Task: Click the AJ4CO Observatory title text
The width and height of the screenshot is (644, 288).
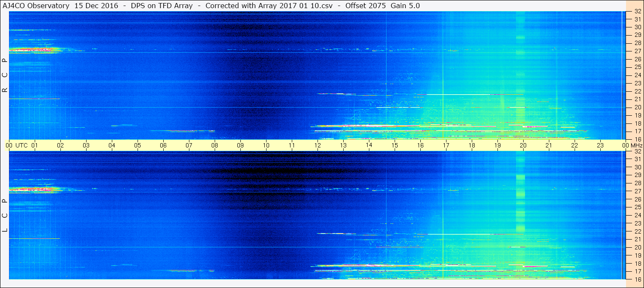Action: (36, 6)
